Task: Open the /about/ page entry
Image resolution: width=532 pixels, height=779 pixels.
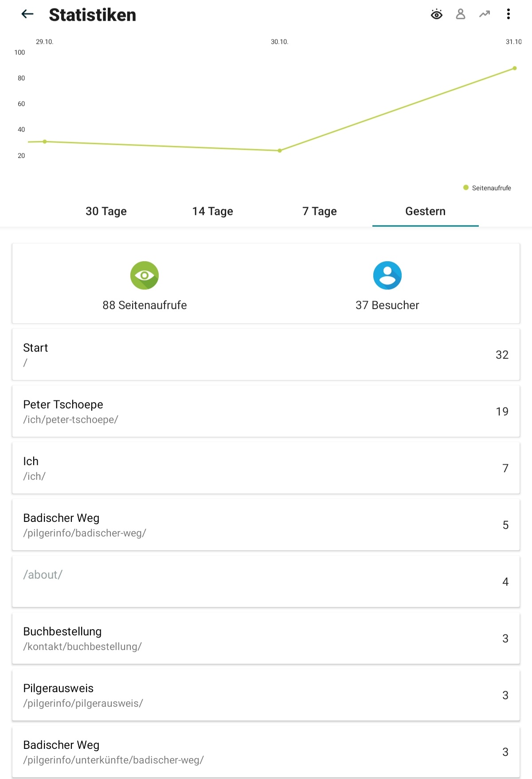Action: pyautogui.click(x=266, y=581)
